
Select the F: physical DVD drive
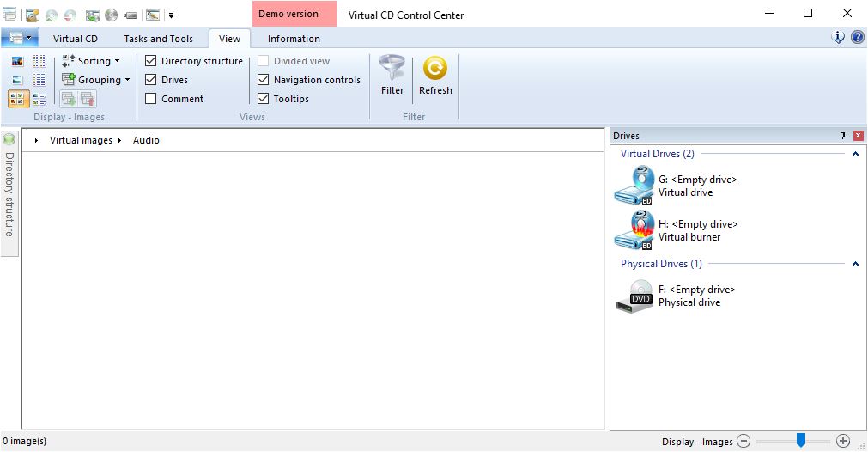pyautogui.click(x=676, y=296)
